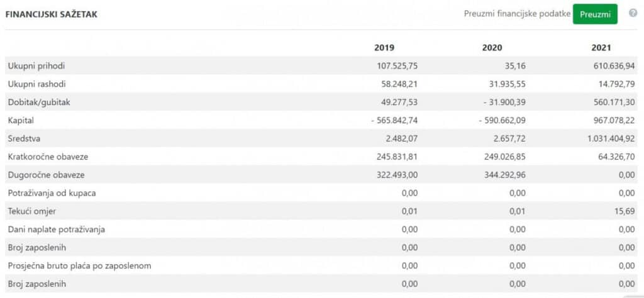Select the Sredstva row label
The height and width of the screenshot is (298, 644).
point(24,138)
